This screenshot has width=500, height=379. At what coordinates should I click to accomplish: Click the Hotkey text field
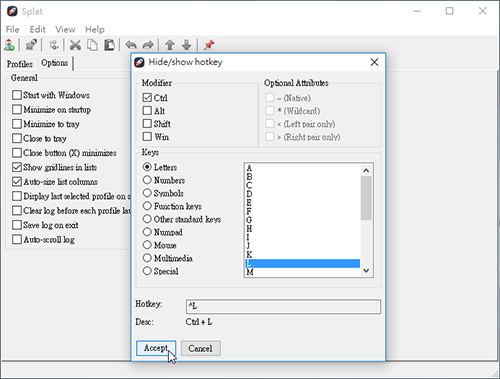click(283, 306)
